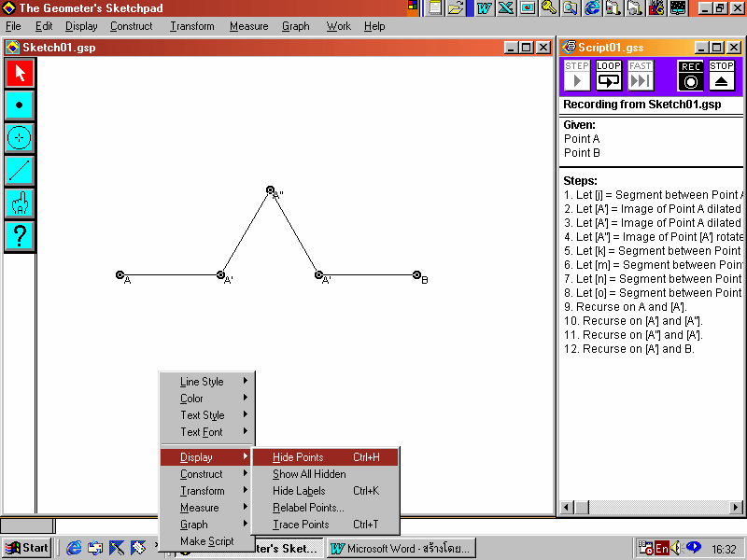This screenshot has width=747, height=560.
Task: Open the Start menu
Action: click(27, 548)
